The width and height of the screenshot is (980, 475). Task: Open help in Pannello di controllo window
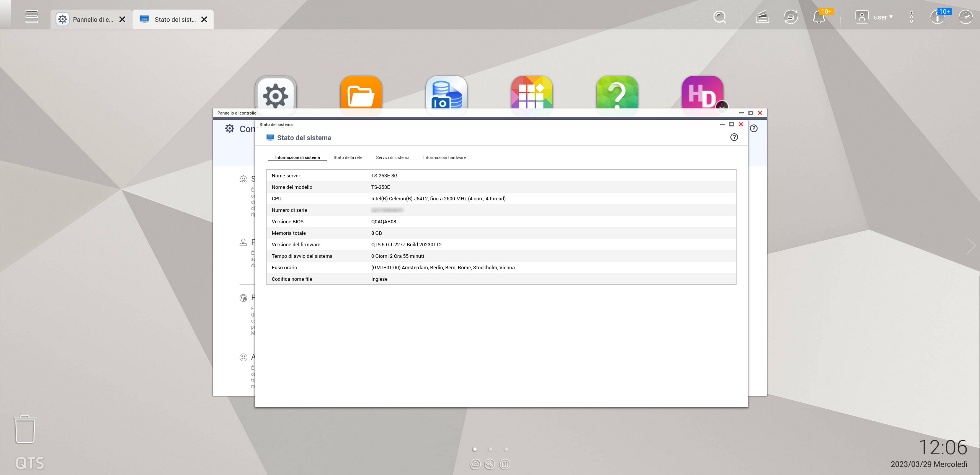[754, 128]
